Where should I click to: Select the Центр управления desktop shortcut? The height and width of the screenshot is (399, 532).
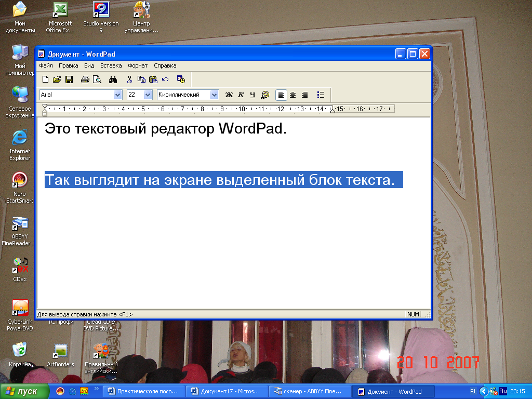tap(141, 17)
